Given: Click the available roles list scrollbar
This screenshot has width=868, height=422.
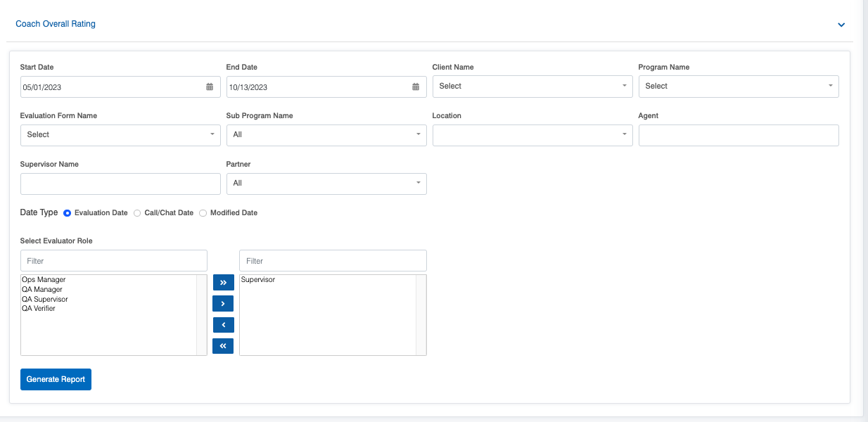Looking at the screenshot, I should click(x=201, y=315).
